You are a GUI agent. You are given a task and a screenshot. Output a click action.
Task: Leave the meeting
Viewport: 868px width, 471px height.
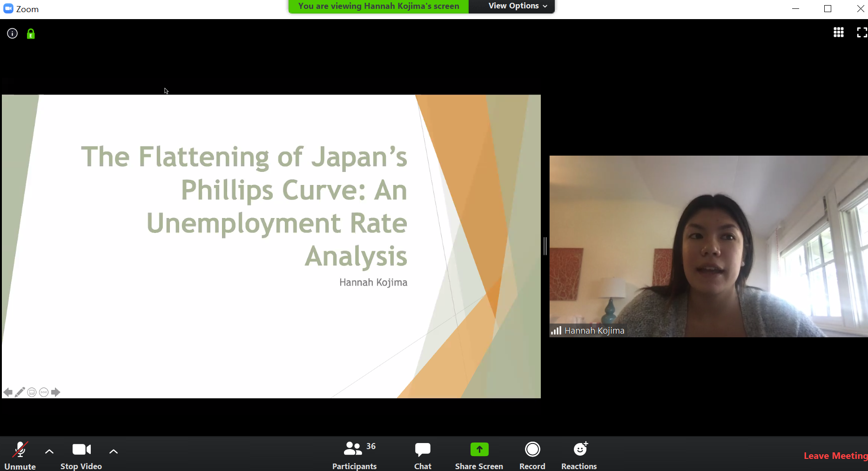[x=835, y=456]
